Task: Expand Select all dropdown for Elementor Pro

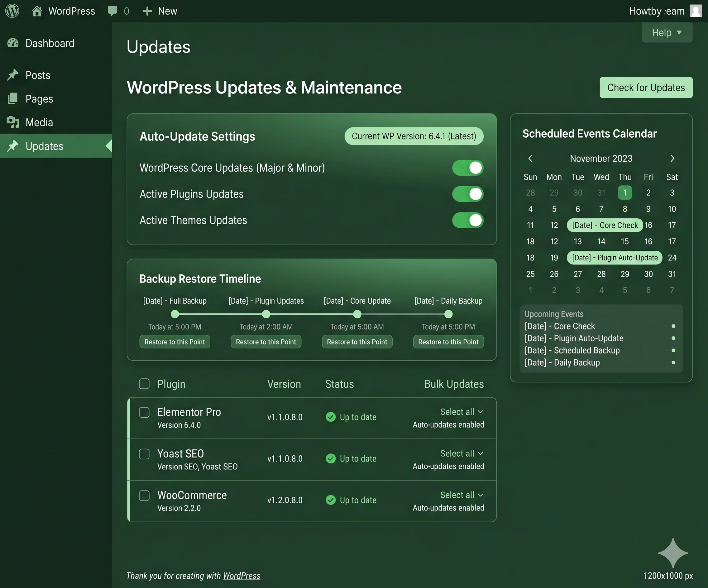Action: coord(462,412)
